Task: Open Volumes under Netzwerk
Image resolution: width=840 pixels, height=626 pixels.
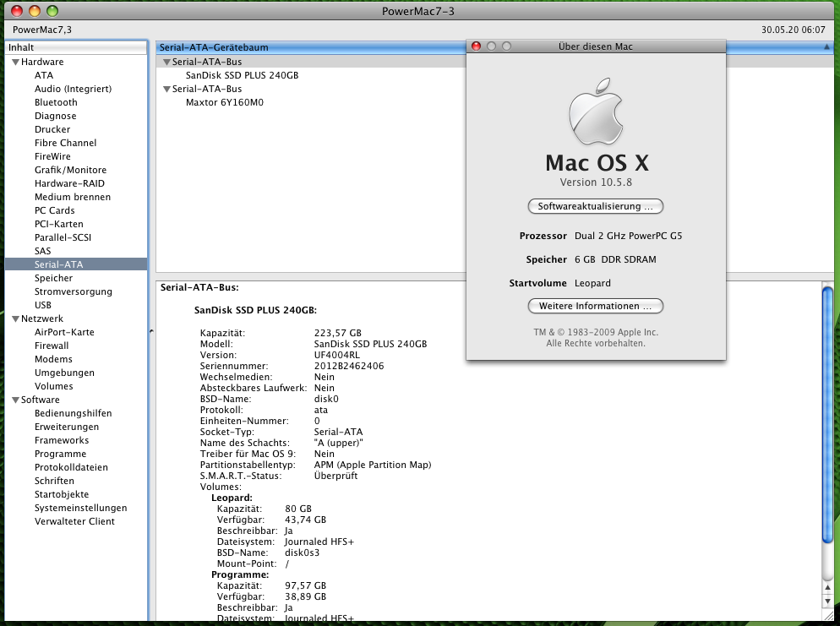Action: (x=53, y=386)
